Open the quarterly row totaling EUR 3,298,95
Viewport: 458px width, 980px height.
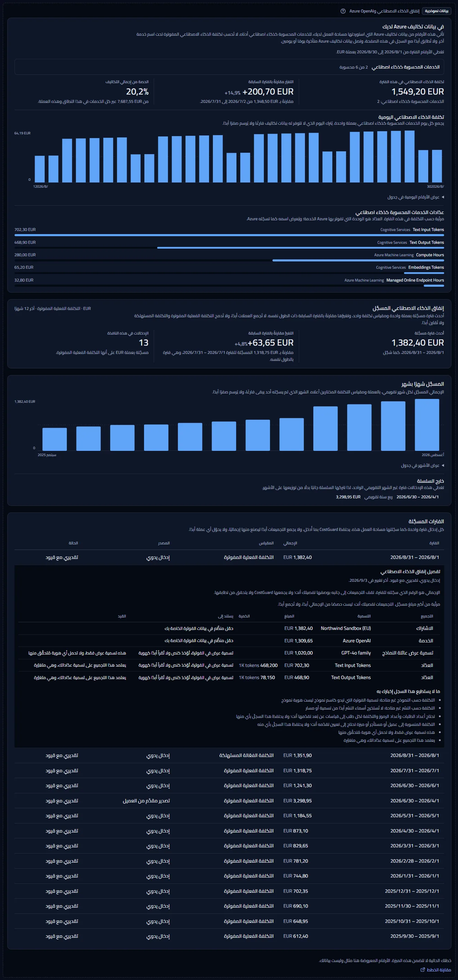click(229, 800)
